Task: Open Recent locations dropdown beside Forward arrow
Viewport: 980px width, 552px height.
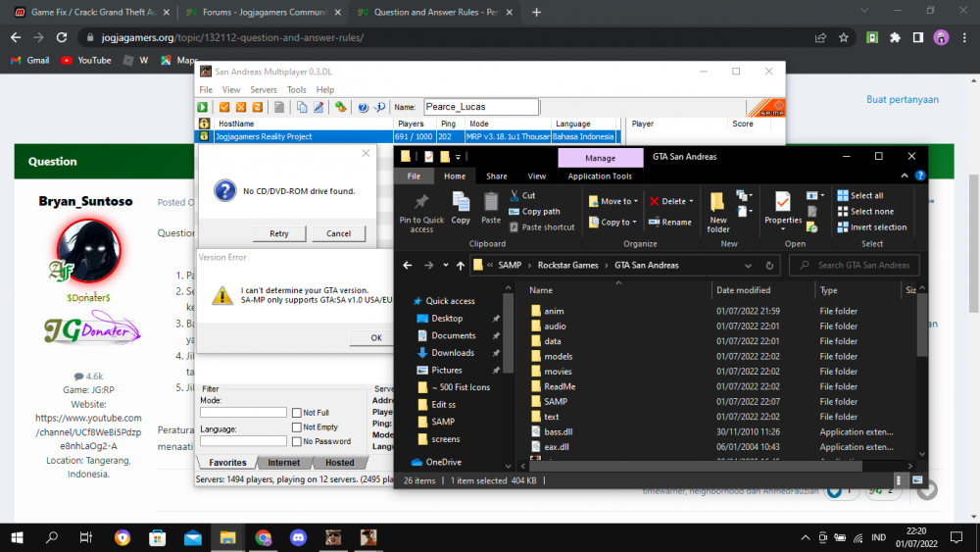Action: (446, 265)
